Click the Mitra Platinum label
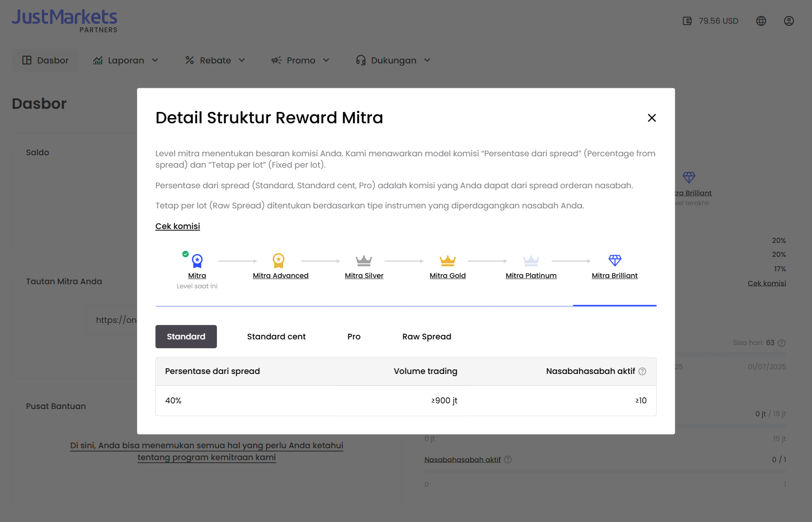Image resolution: width=812 pixels, height=522 pixels. (x=531, y=275)
